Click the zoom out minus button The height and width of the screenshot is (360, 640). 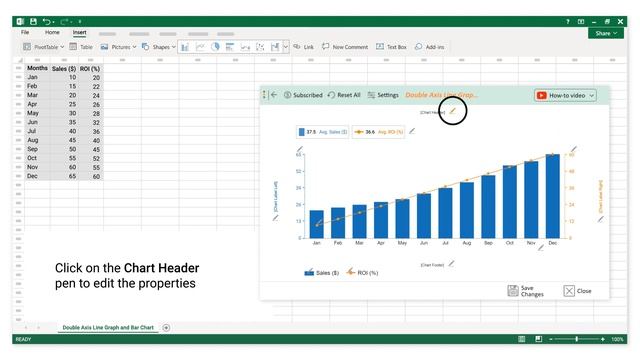pyautogui.click(x=551, y=339)
